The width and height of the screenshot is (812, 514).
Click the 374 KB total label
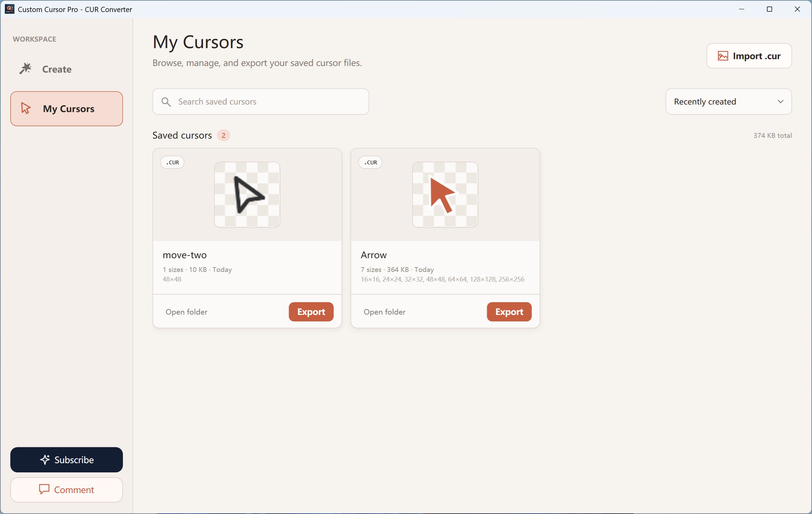tap(772, 135)
